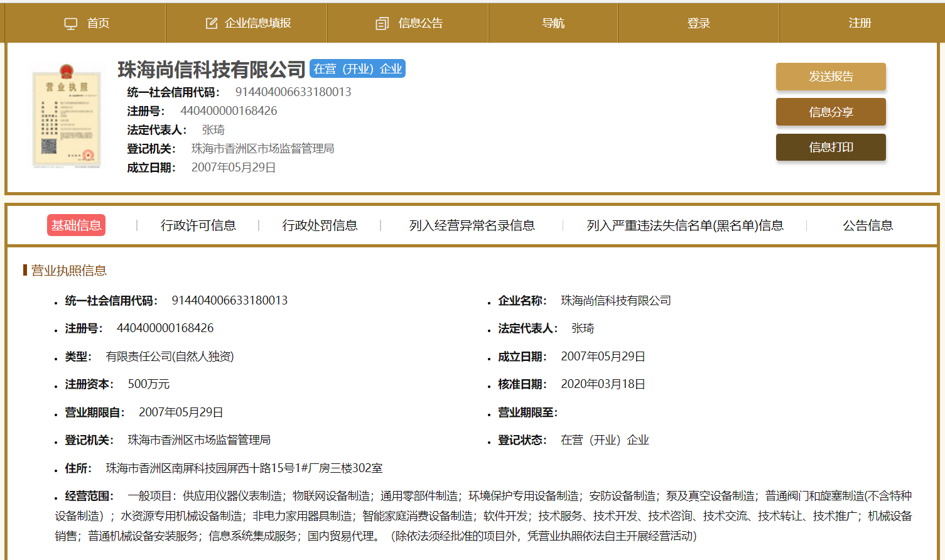Click address 珠海市香洲区南屏科技园屏西十路15号
The width and height of the screenshot is (945, 560).
click(244, 468)
